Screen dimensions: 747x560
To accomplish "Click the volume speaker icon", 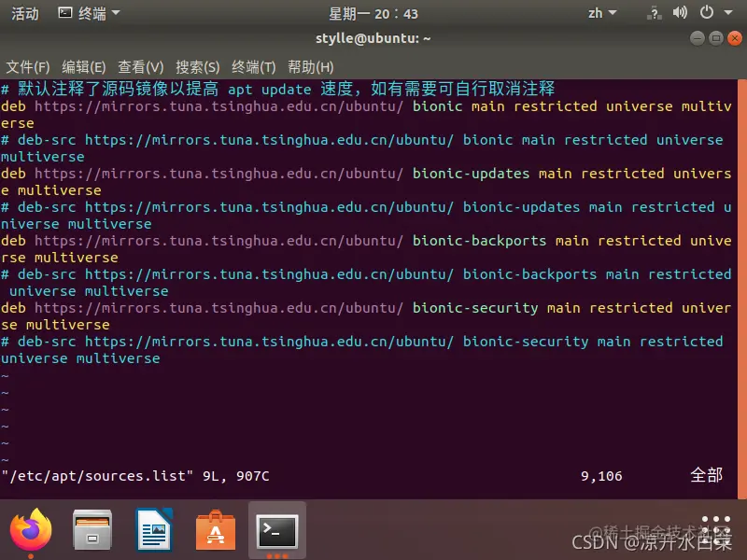I will point(680,12).
